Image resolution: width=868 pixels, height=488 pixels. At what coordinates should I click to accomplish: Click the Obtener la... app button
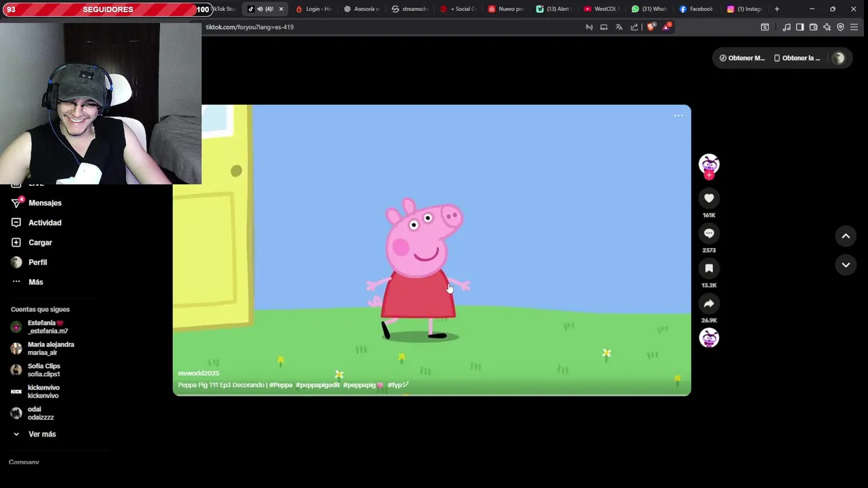click(x=797, y=58)
